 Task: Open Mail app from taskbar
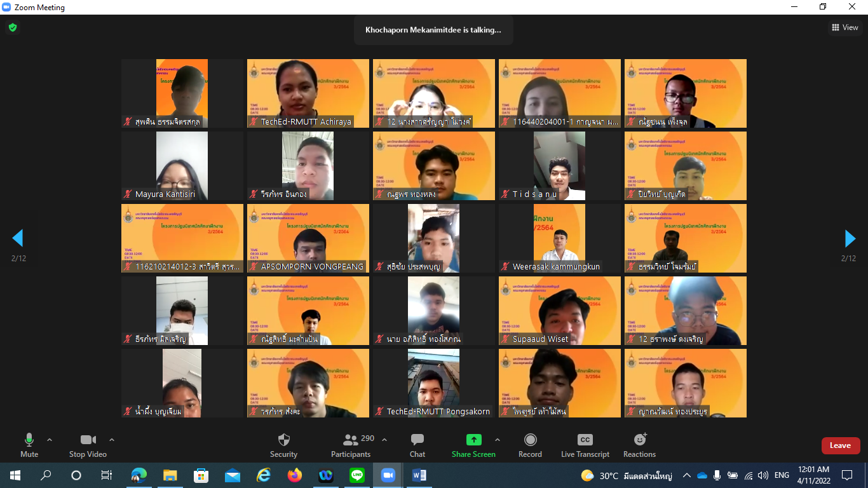coord(232,475)
